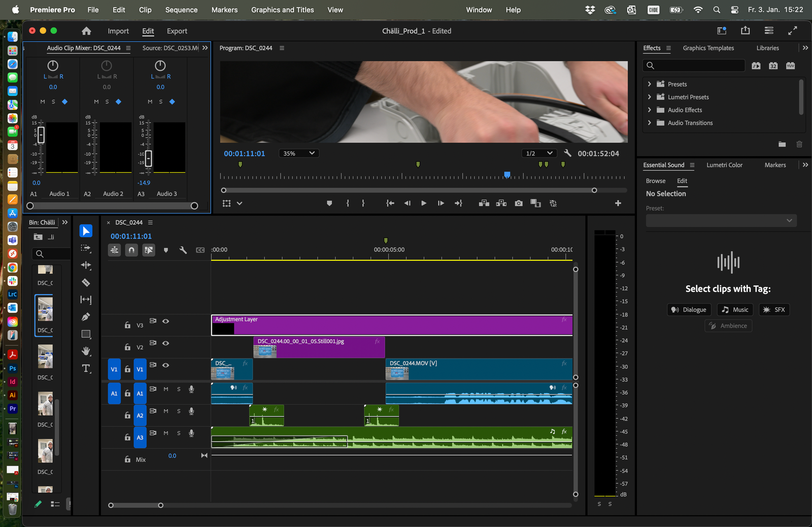Viewport: 812px width, 527px height.
Task: Open the Quick Export share icon
Action: (745, 31)
